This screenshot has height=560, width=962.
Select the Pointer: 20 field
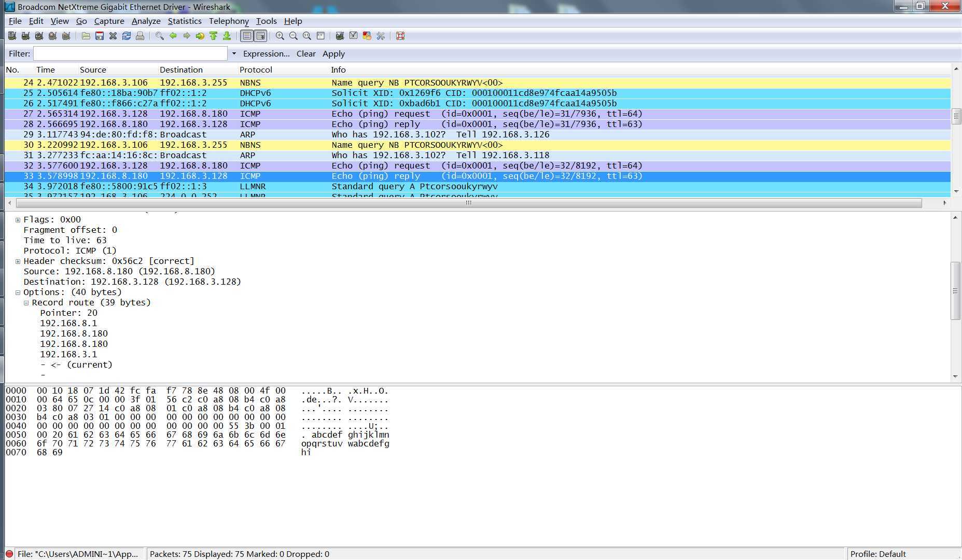(68, 313)
